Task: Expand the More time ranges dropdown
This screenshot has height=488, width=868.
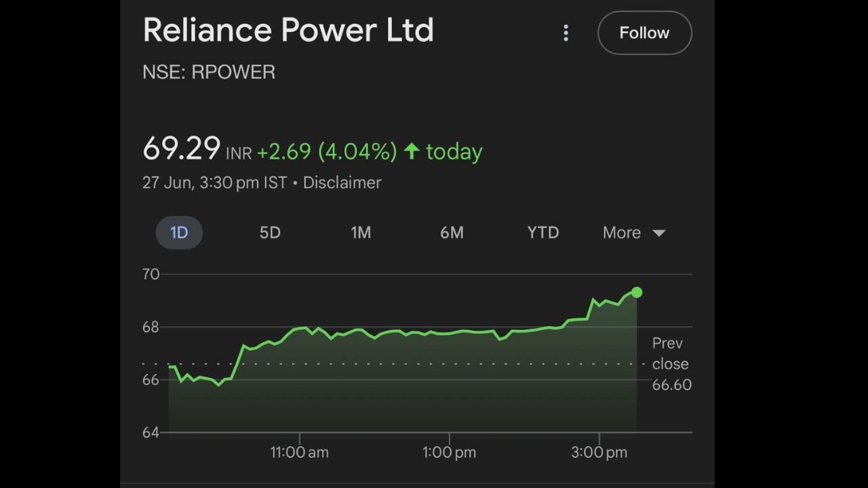Action: point(634,232)
